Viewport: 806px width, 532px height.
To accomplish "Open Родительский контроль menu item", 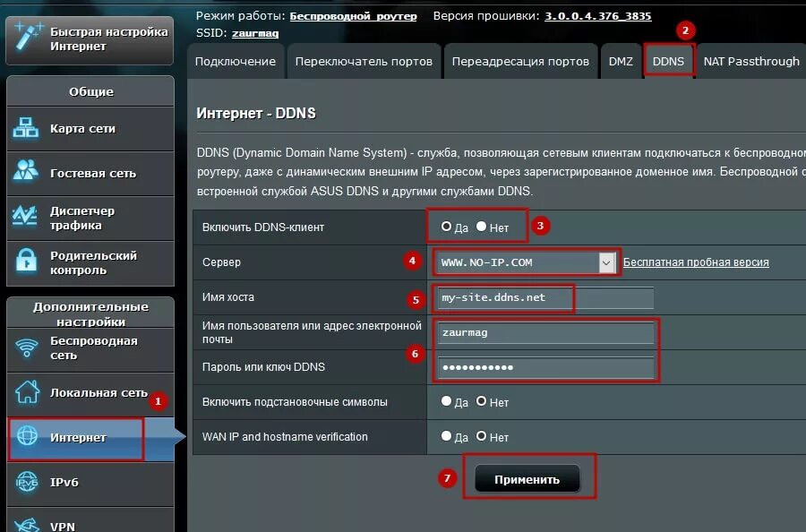I will (90, 262).
